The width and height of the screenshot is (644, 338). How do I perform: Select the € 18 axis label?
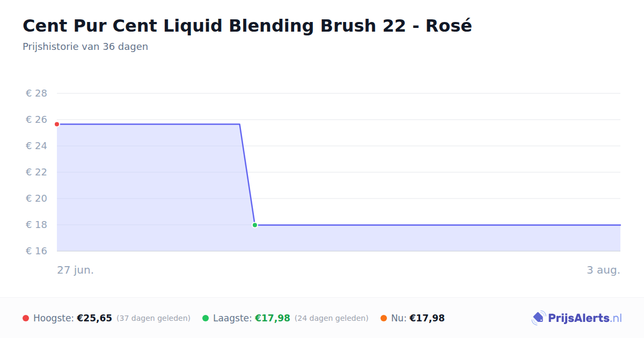[36, 225]
